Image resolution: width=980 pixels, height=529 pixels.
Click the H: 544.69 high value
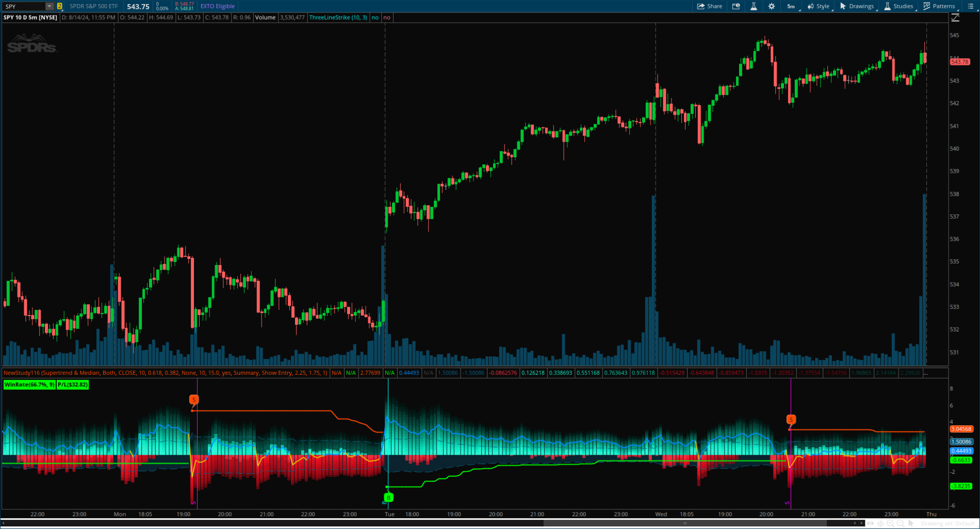click(x=161, y=18)
